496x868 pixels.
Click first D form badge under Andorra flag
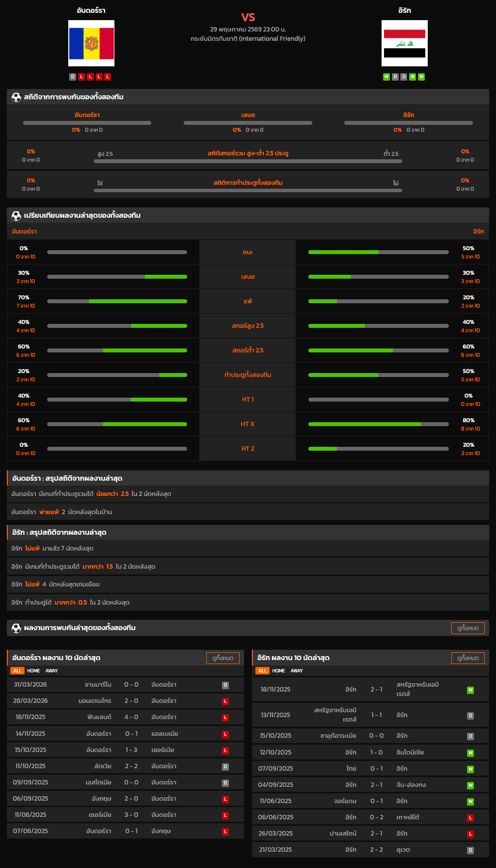(x=73, y=77)
